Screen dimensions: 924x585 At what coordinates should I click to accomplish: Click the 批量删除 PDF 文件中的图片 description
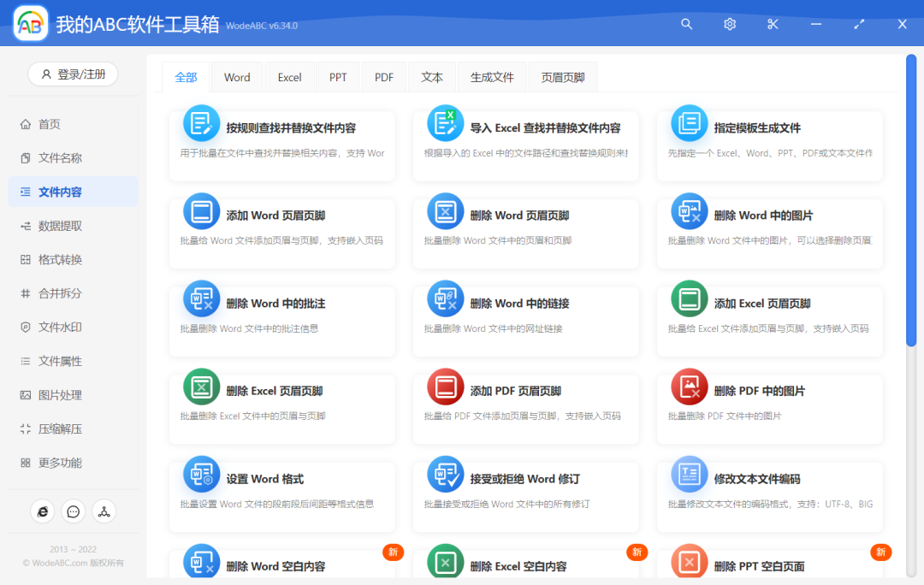tap(725, 417)
